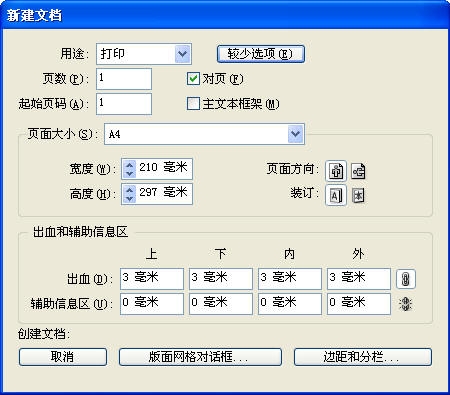Increase width with the up stepper arrow
This screenshot has width=450, height=395.
[x=129, y=165]
